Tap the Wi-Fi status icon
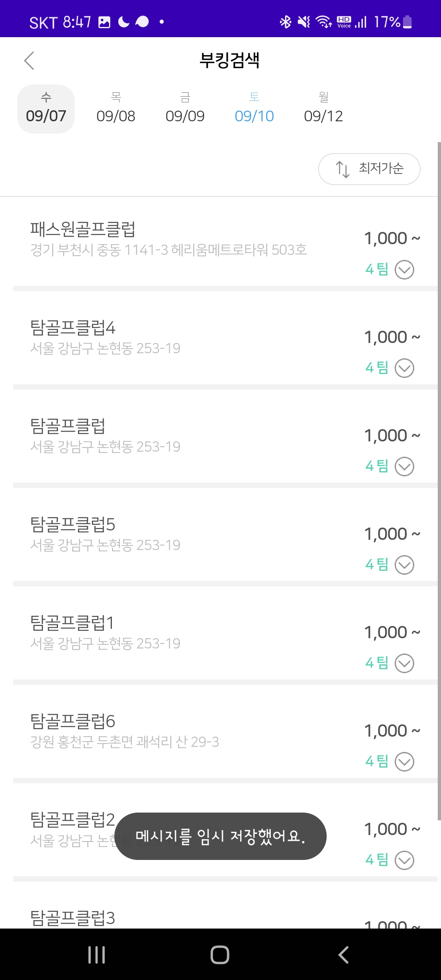This screenshot has width=441, height=980. [x=324, y=22]
